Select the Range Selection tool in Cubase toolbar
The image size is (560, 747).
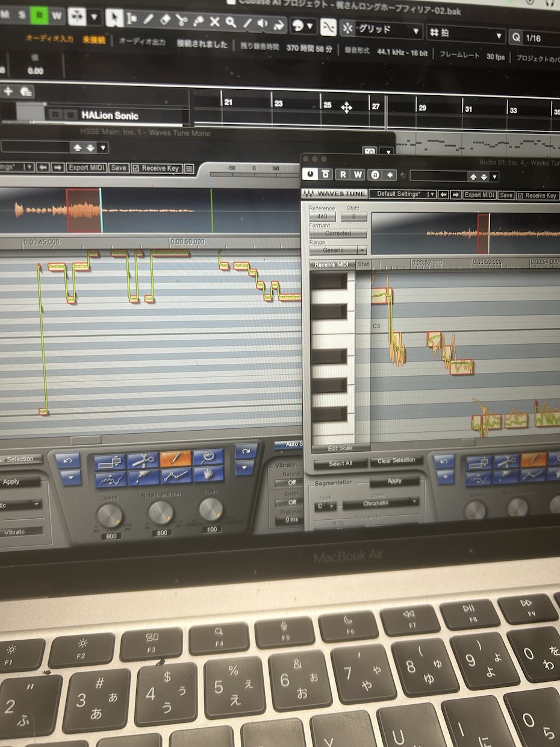coord(131,19)
